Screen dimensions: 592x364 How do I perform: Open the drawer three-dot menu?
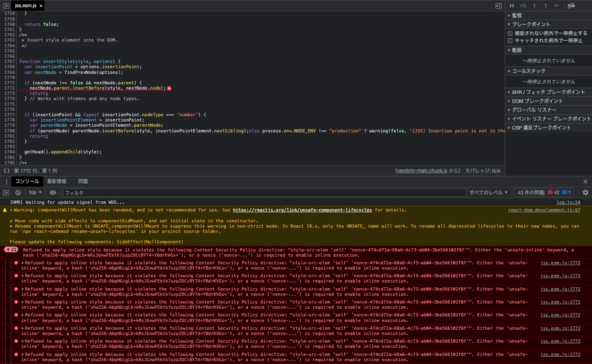[x=6, y=182]
